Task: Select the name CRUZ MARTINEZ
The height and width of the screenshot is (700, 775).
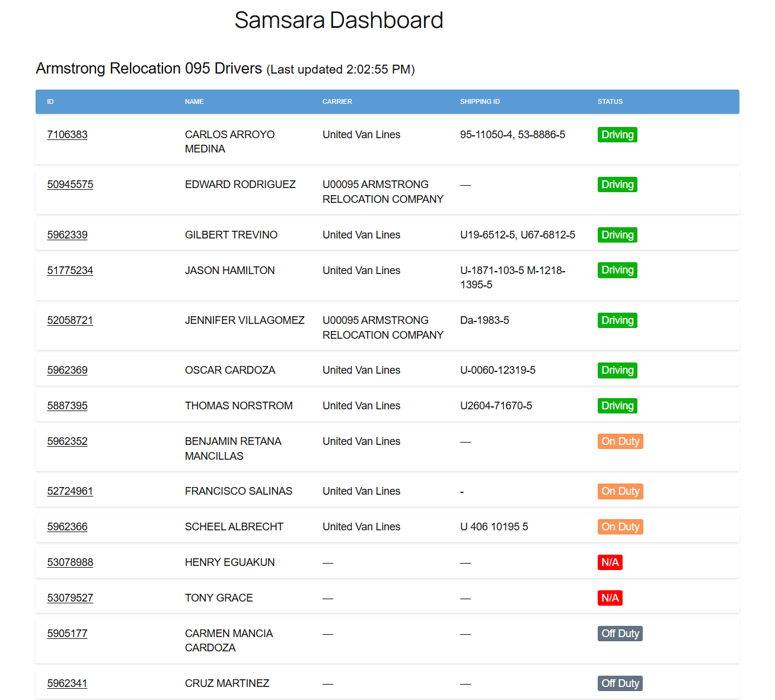Action: tap(227, 683)
